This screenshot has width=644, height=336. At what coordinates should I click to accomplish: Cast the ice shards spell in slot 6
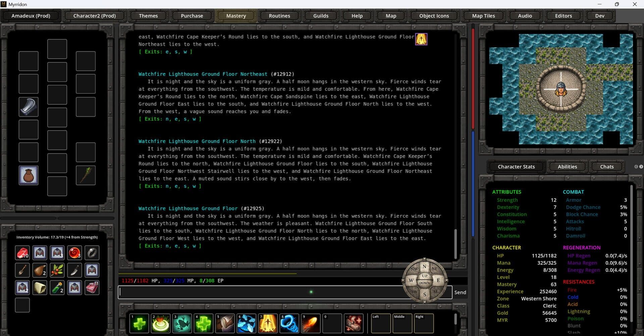coord(247,323)
